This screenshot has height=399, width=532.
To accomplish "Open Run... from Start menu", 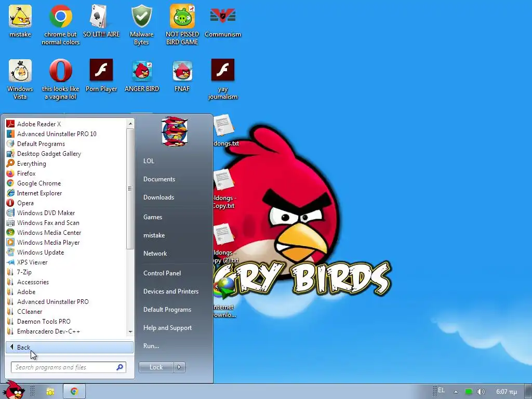I will 151,345.
